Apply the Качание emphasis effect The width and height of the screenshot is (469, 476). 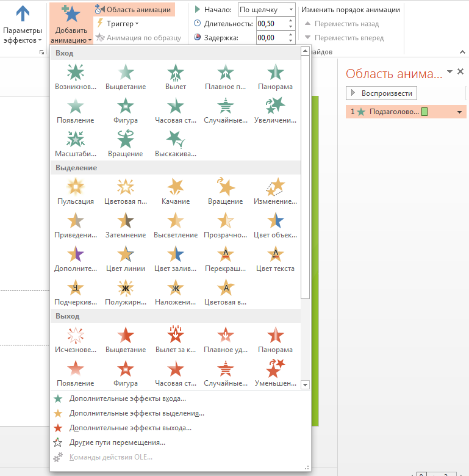pyautogui.click(x=176, y=192)
